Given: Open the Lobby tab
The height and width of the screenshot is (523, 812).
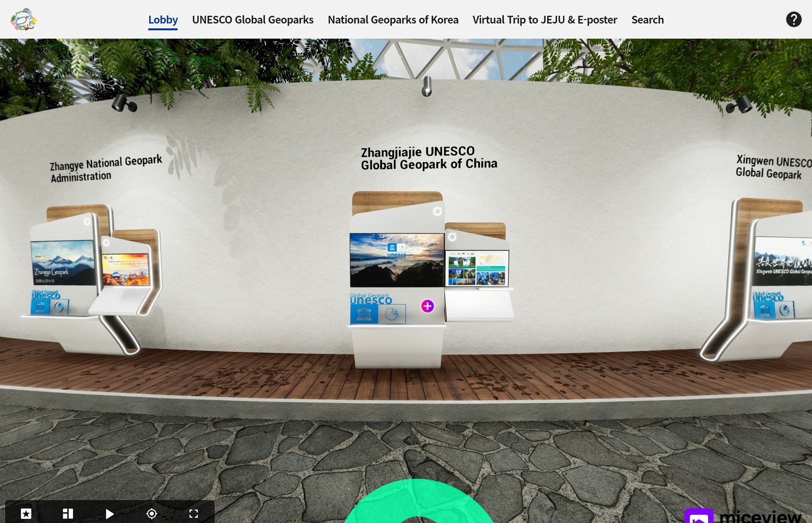Looking at the screenshot, I should tap(163, 20).
